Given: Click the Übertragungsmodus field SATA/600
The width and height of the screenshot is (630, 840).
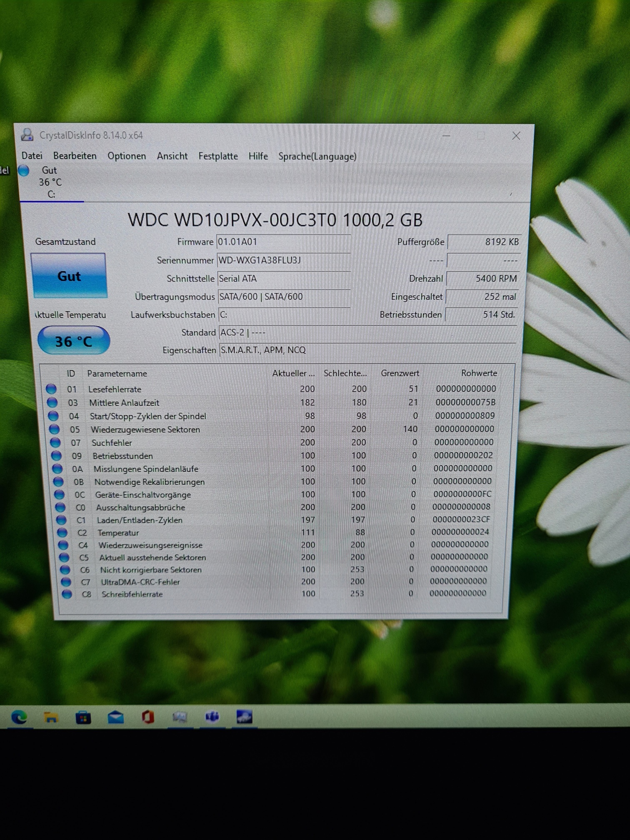Looking at the screenshot, I should pyautogui.click(x=284, y=297).
